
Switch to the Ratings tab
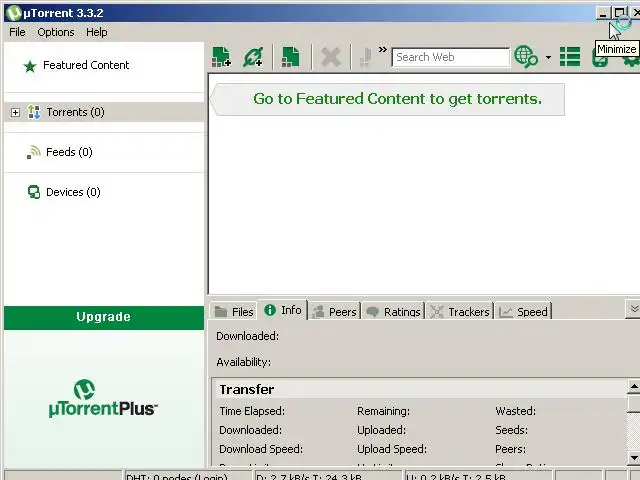[x=393, y=312]
